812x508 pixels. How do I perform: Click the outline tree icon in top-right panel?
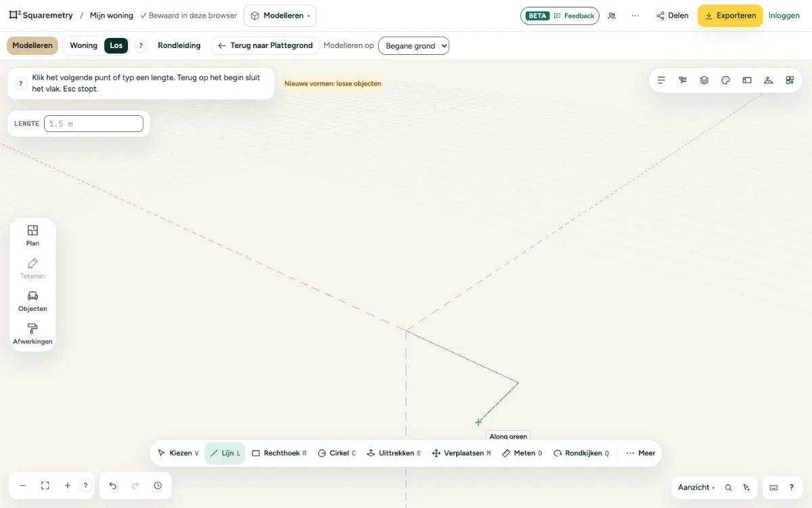pos(683,80)
